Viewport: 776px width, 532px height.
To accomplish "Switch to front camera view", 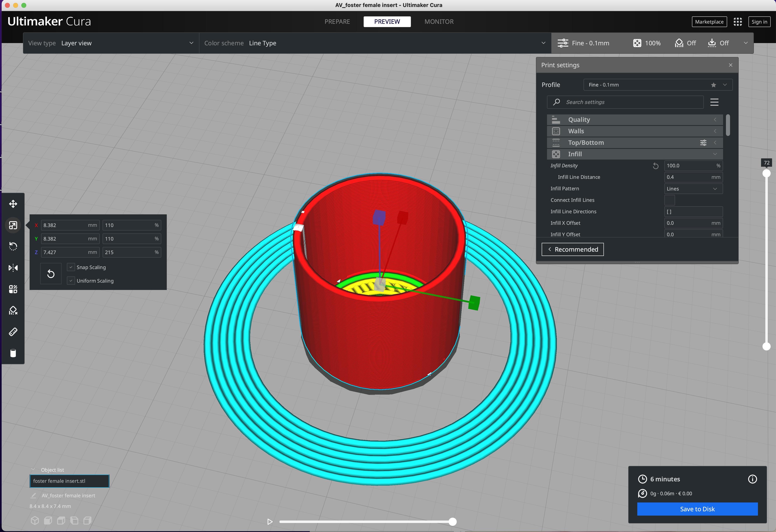I will [48, 521].
